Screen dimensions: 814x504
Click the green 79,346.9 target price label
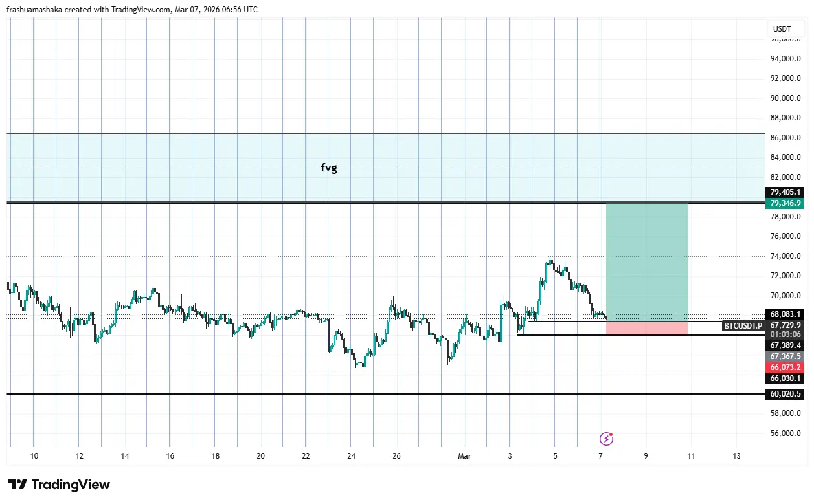[786, 203]
